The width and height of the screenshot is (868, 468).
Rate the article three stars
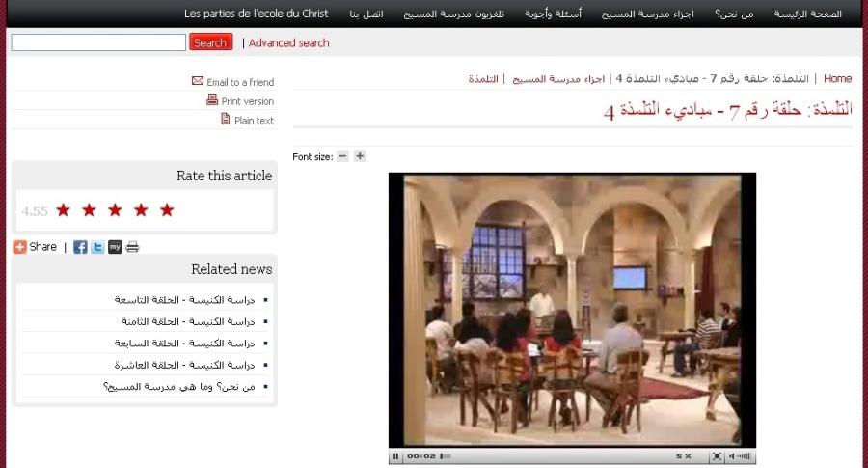click(x=115, y=210)
